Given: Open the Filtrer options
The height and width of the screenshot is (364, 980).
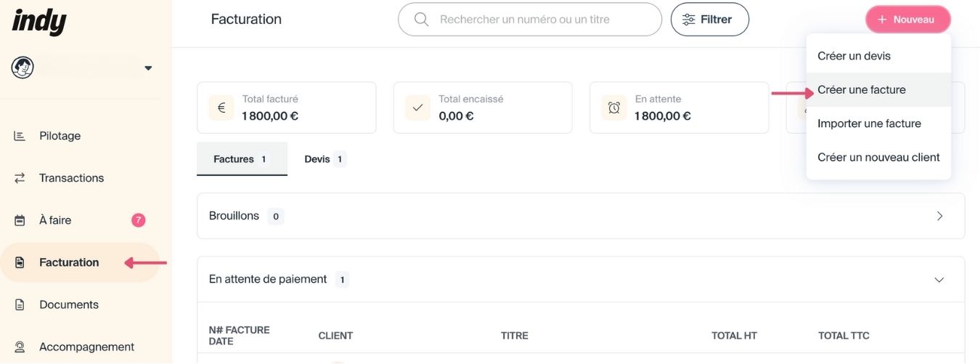Looking at the screenshot, I should (709, 20).
